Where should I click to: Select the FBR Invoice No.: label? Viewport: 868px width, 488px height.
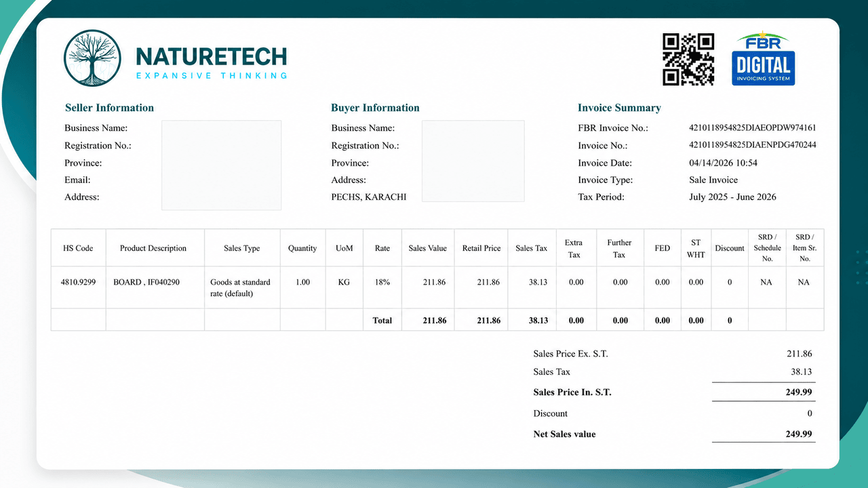(x=613, y=128)
